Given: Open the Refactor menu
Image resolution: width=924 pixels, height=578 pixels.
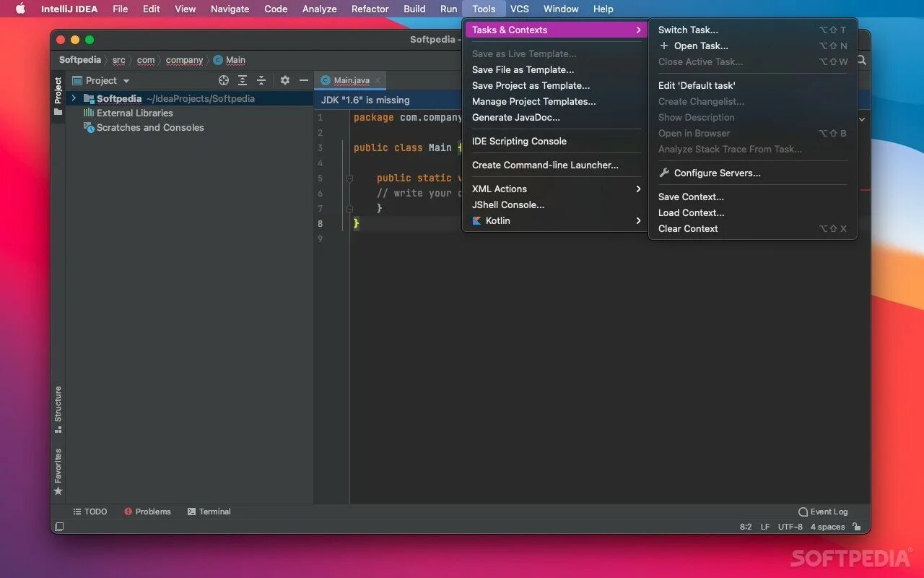Looking at the screenshot, I should [x=370, y=9].
